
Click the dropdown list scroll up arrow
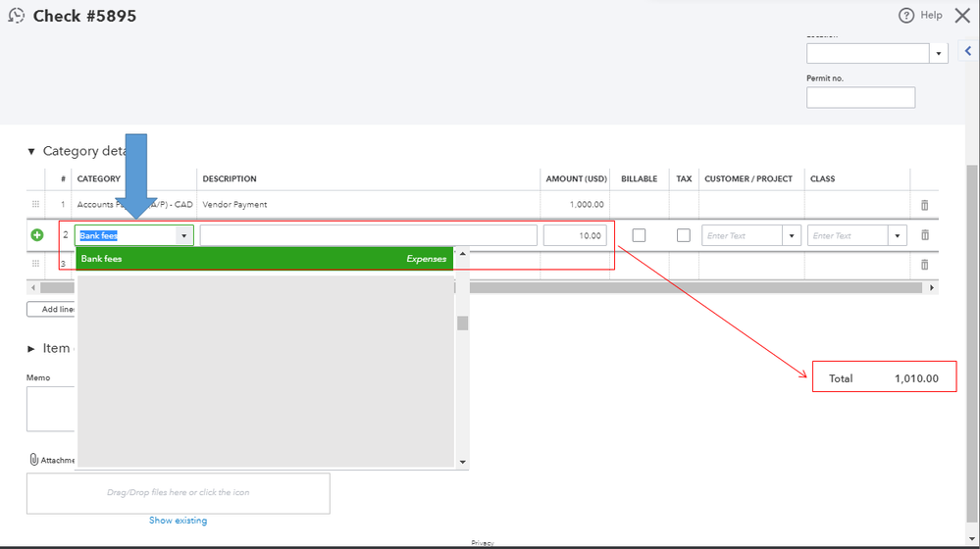coord(462,254)
